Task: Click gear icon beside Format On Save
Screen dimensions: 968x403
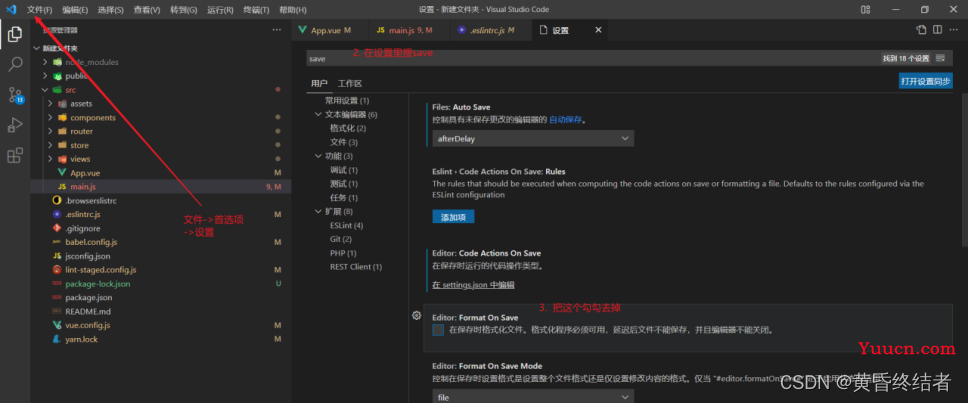Action: pyautogui.click(x=417, y=315)
